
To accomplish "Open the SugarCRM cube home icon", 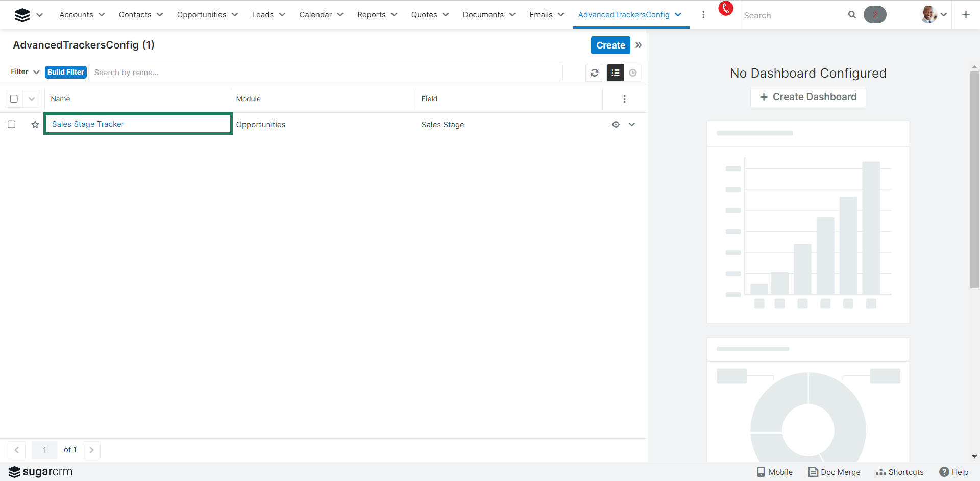I will 22,15.
